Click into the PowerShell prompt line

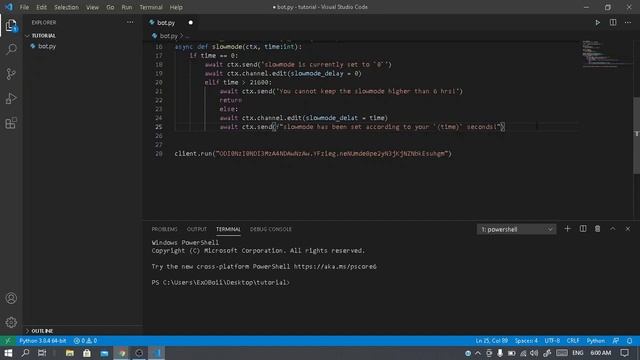click(x=220, y=282)
